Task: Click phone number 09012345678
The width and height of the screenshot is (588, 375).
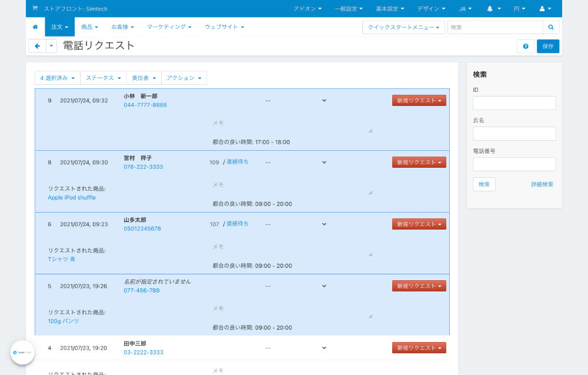Action: pyautogui.click(x=142, y=228)
